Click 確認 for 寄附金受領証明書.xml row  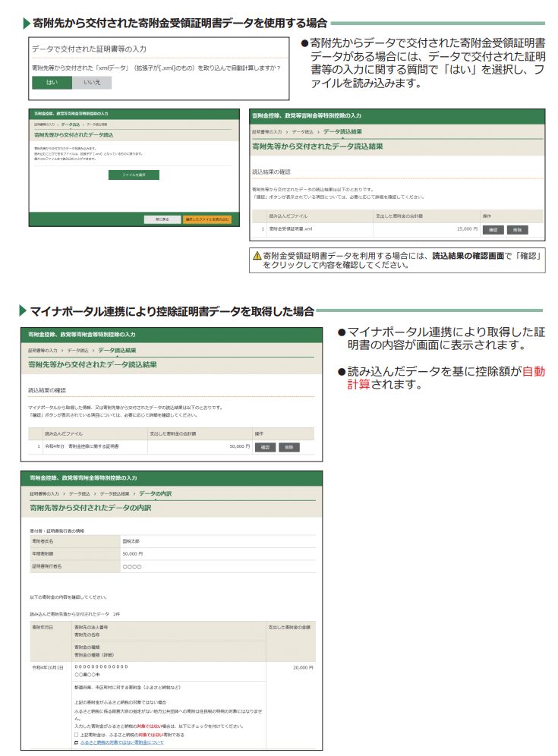point(493,229)
